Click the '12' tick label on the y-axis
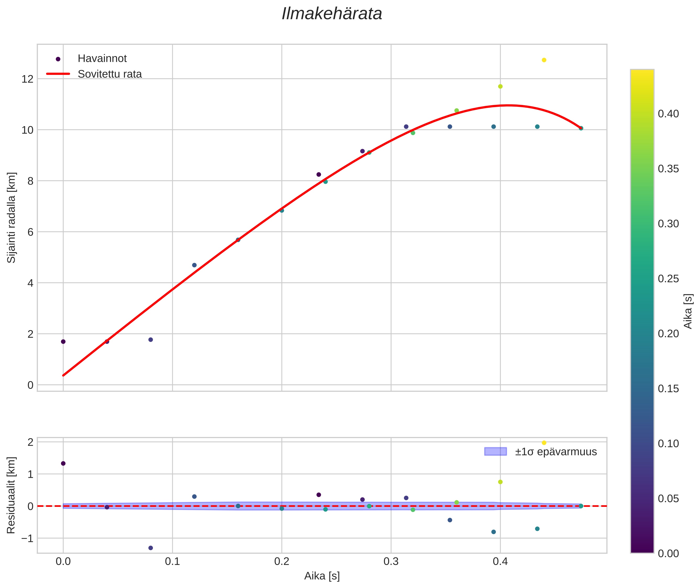 pyautogui.click(x=27, y=79)
